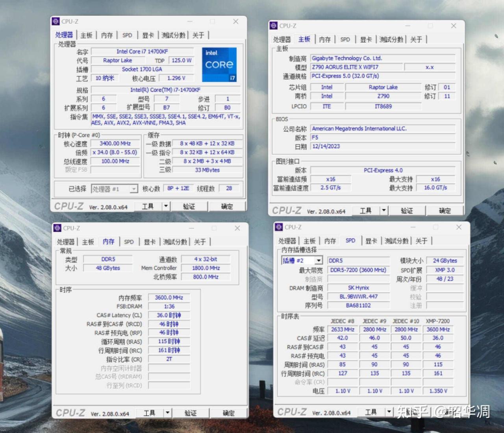Click the core speed value "3400.00 MHz"
Image resolution: width=504 pixels, height=433 pixels.
[x=115, y=144]
